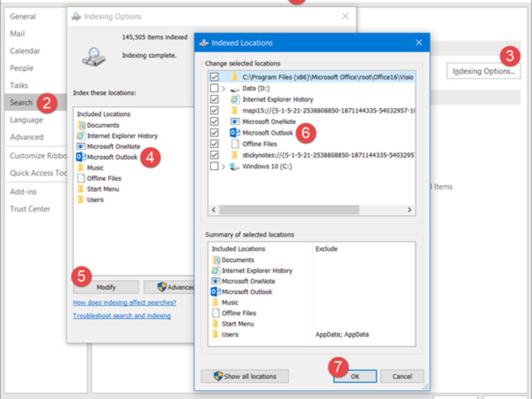The width and height of the screenshot is (532, 399).
Task: Click the Indexing Options... button
Action: [x=484, y=71]
